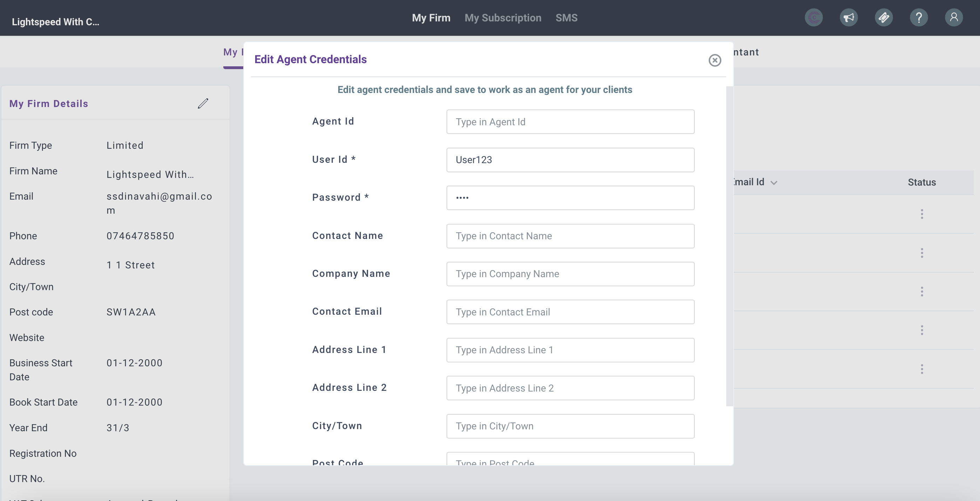
Task: Open last row three-dot options menu
Action: click(x=921, y=369)
